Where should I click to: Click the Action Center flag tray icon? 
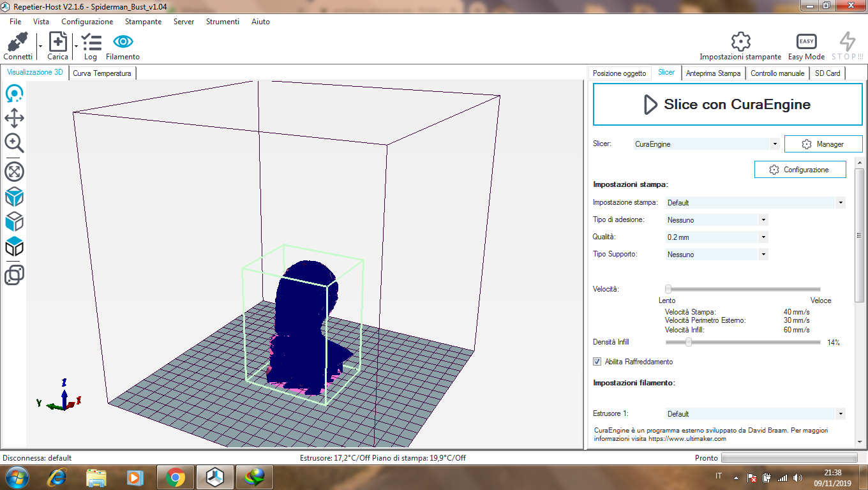(752, 477)
